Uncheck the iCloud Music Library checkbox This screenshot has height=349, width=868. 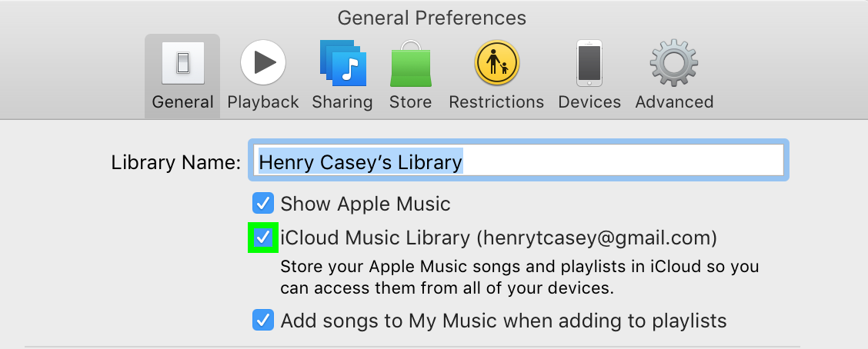263,238
